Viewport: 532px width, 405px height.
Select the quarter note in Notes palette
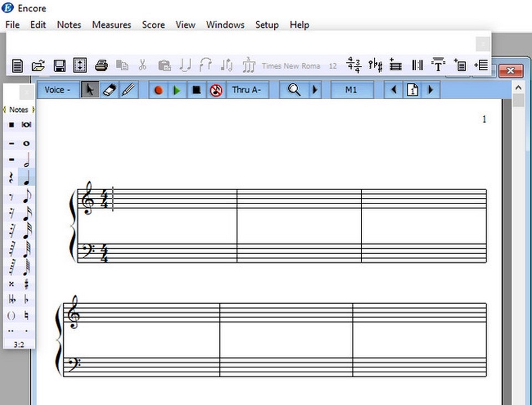[27, 177]
